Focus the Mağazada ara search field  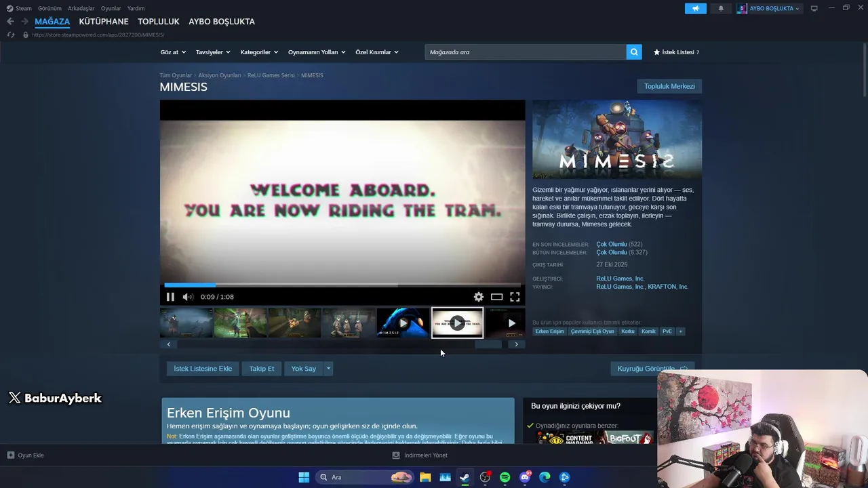tap(526, 52)
